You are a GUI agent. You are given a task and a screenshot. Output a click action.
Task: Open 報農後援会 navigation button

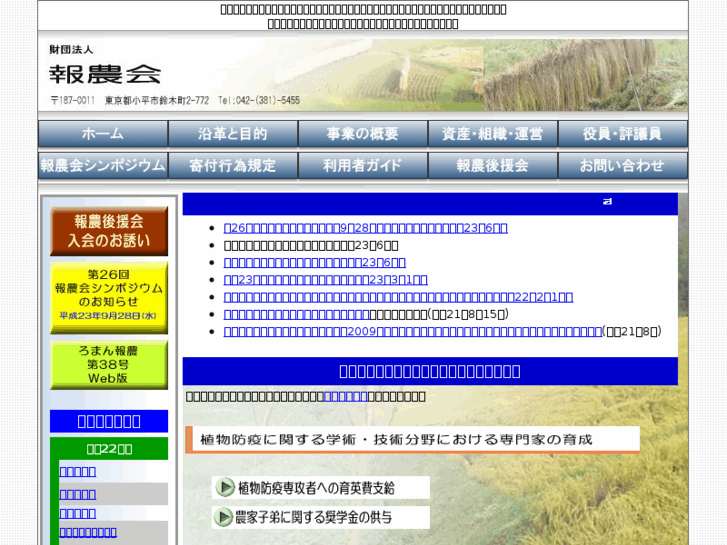[492, 165]
